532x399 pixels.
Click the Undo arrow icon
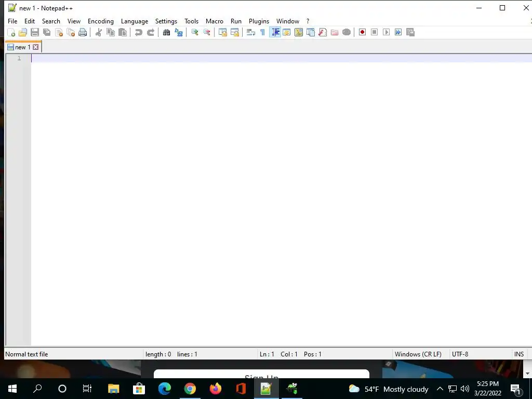tap(138, 32)
